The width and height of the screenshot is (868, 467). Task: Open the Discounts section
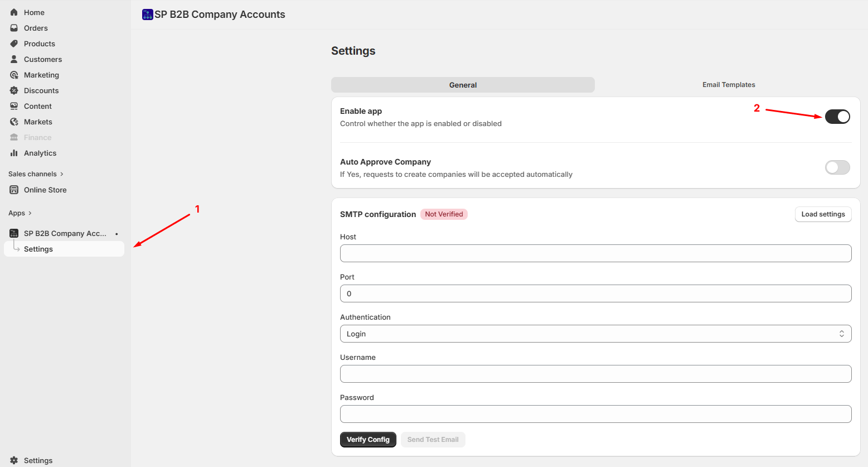(41, 90)
